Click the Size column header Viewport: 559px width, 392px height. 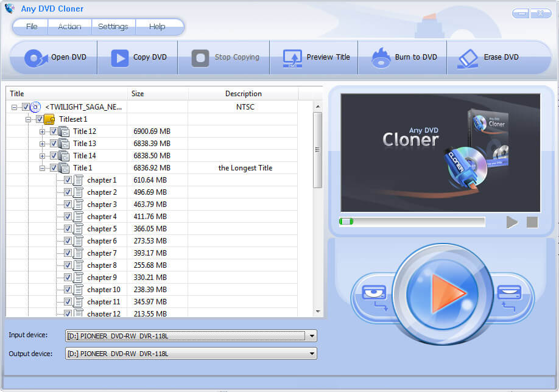click(157, 94)
